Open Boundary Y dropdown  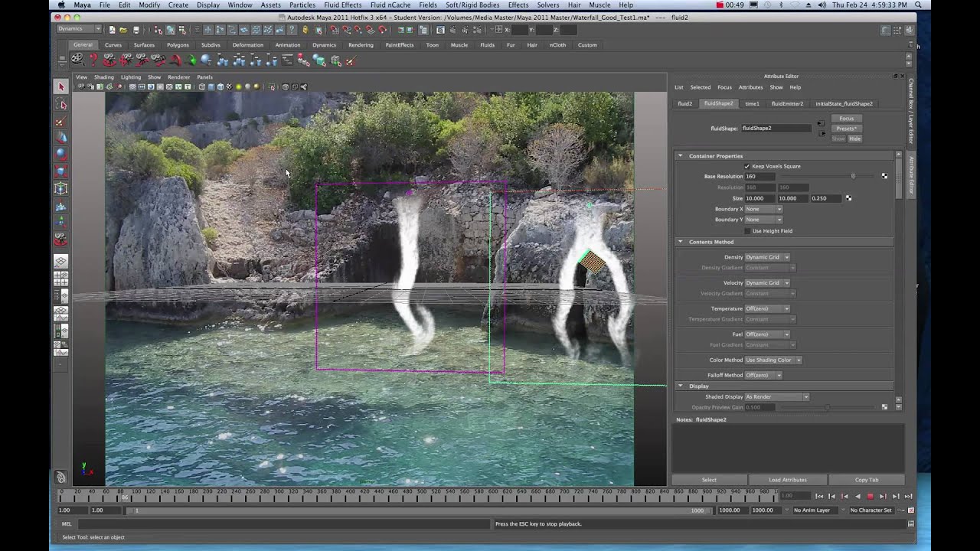point(763,220)
